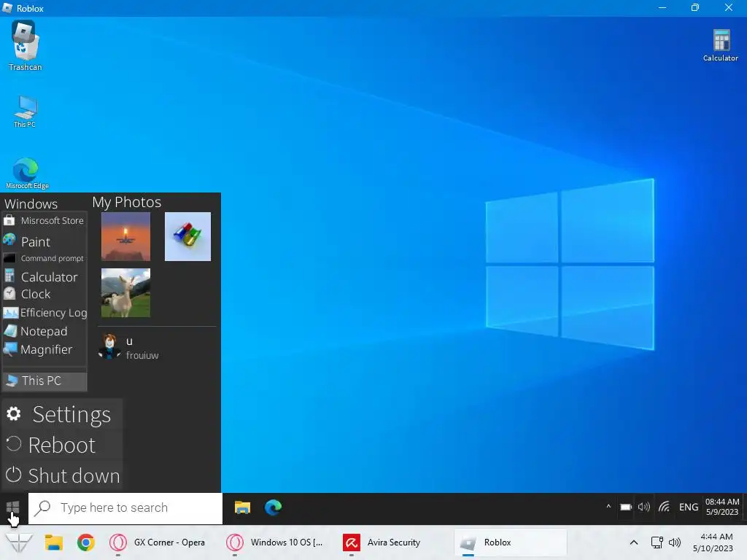Image resolution: width=747 pixels, height=560 pixels.
Task: Click the user profile frouiuw
Action: click(128, 347)
